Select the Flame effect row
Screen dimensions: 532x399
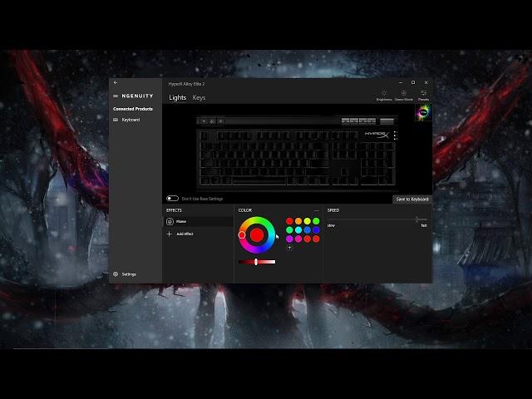(x=198, y=222)
